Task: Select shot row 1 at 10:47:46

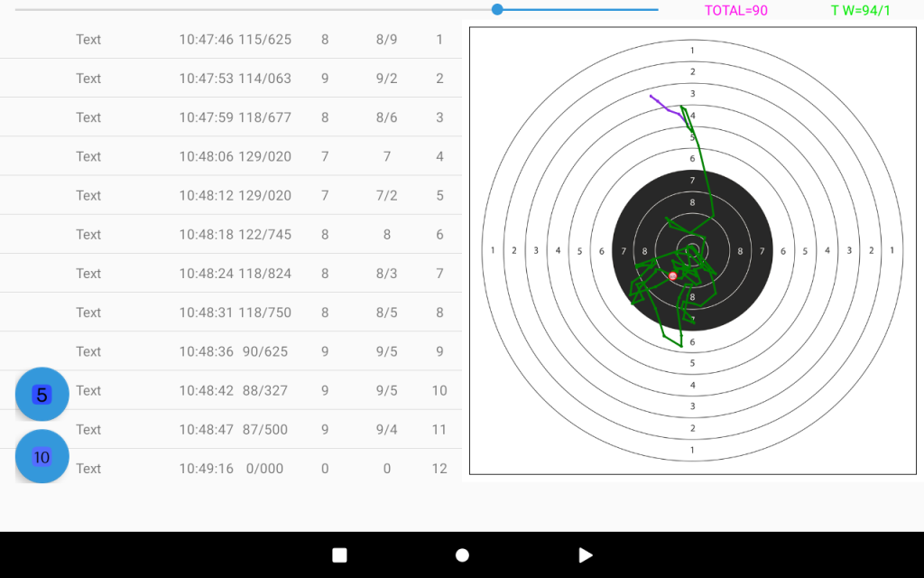Action: [x=235, y=40]
